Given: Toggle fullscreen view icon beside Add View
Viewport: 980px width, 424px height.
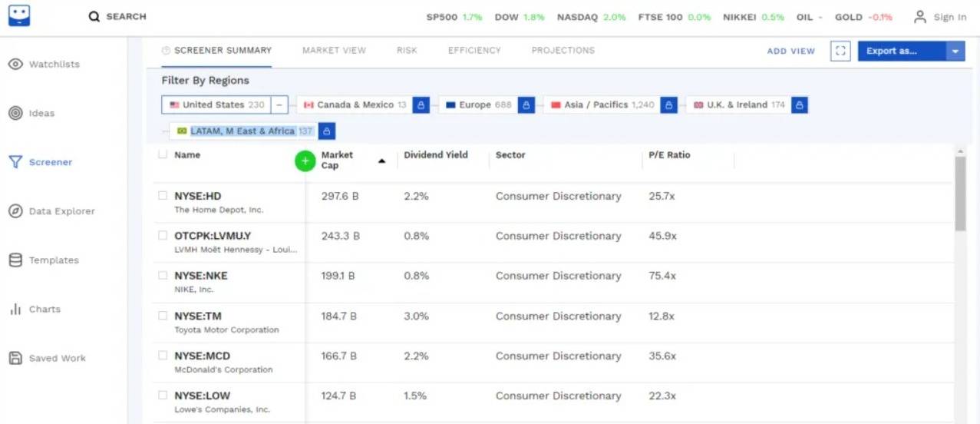Looking at the screenshot, I should click(x=840, y=51).
